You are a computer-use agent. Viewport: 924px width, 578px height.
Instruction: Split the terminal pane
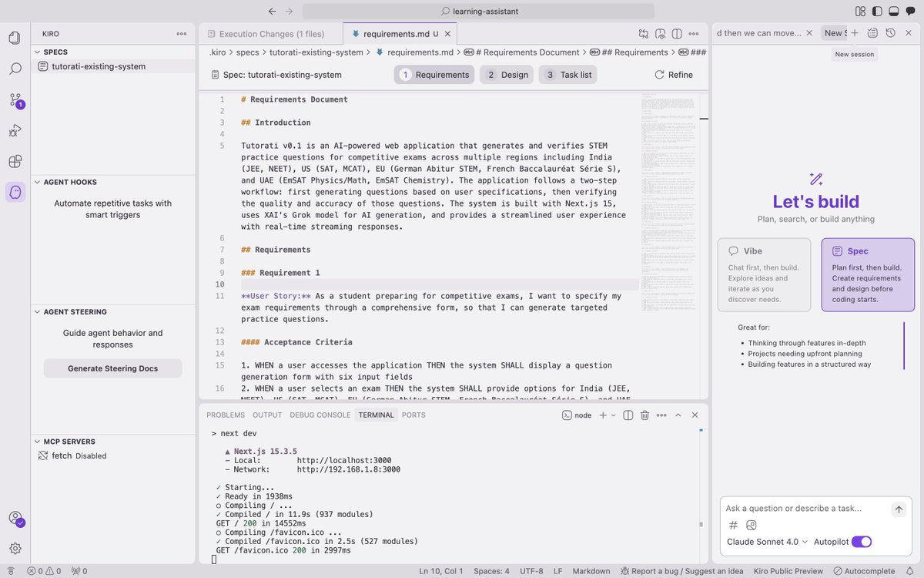click(x=628, y=415)
